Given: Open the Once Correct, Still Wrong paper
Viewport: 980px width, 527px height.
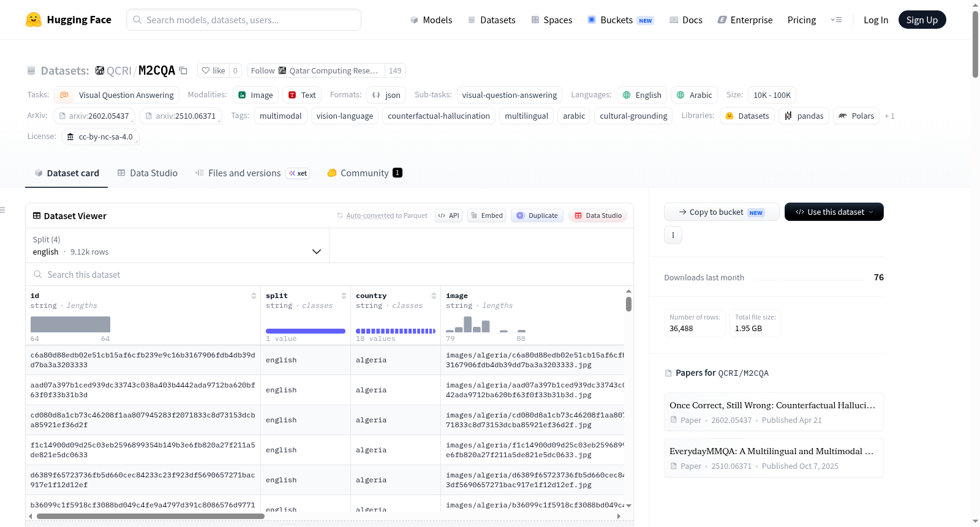Looking at the screenshot, I should click(774, 412).
